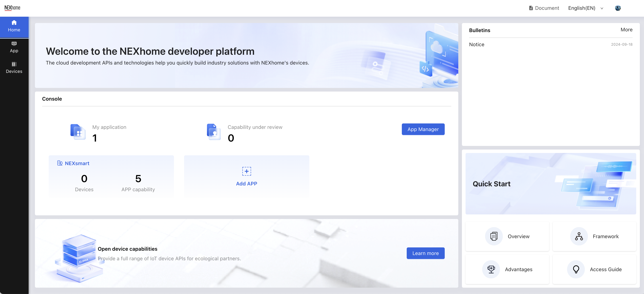Open the Notice bulletin entry

pos(477,44)
